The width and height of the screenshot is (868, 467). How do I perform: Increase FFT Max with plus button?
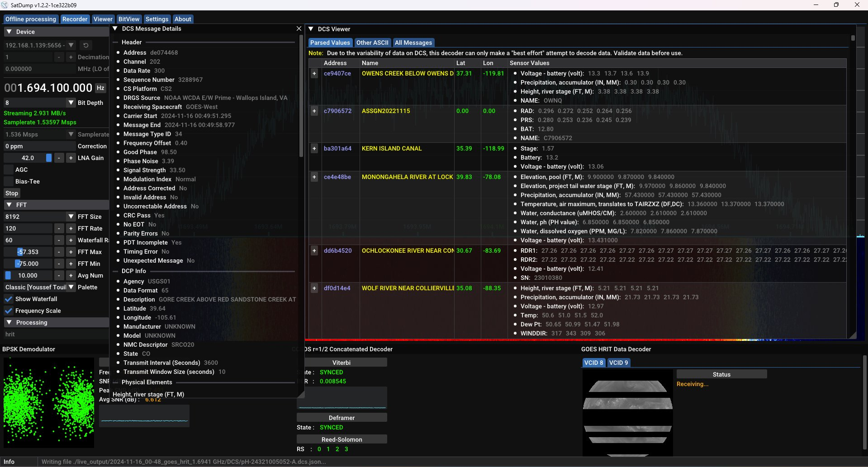tap(71, 252)
